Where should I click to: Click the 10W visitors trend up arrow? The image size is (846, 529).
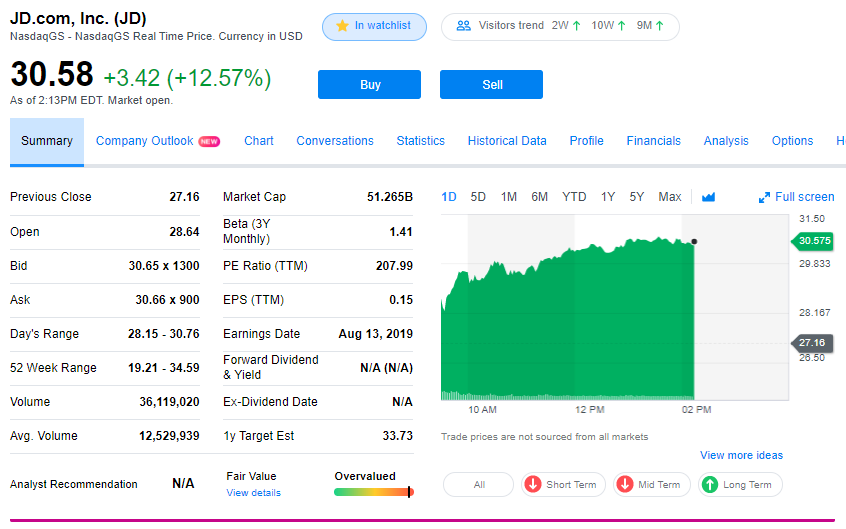coord(622,25)
